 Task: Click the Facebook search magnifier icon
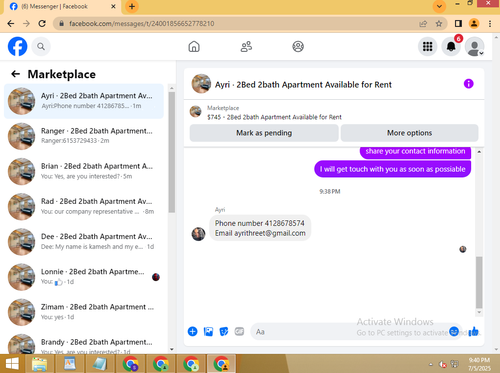[x=41, y=46]
